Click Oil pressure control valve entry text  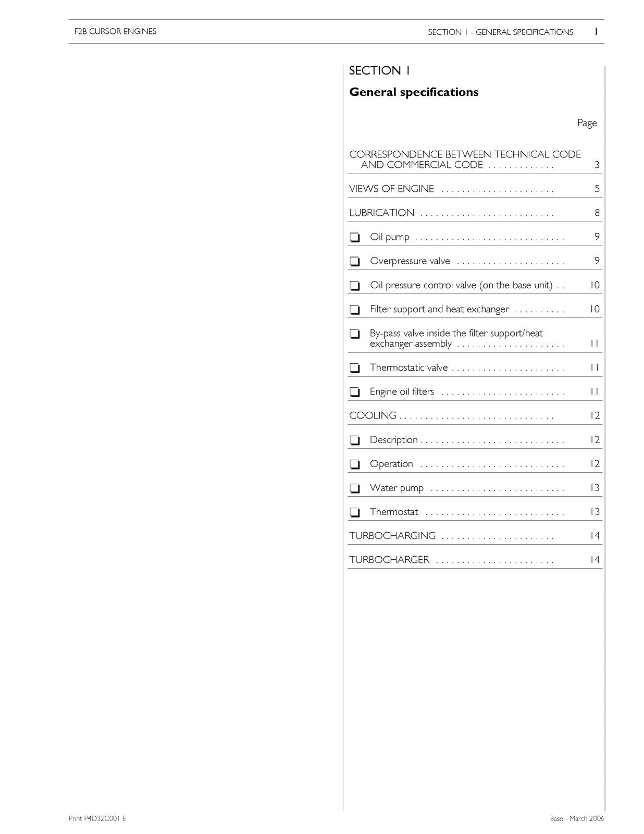pos(461,285)
